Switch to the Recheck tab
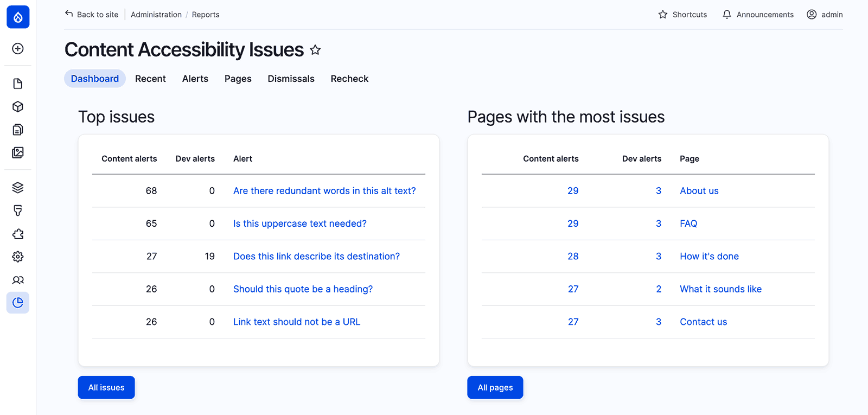This screenshot has height=415, width=868. (x=349, y=79)
